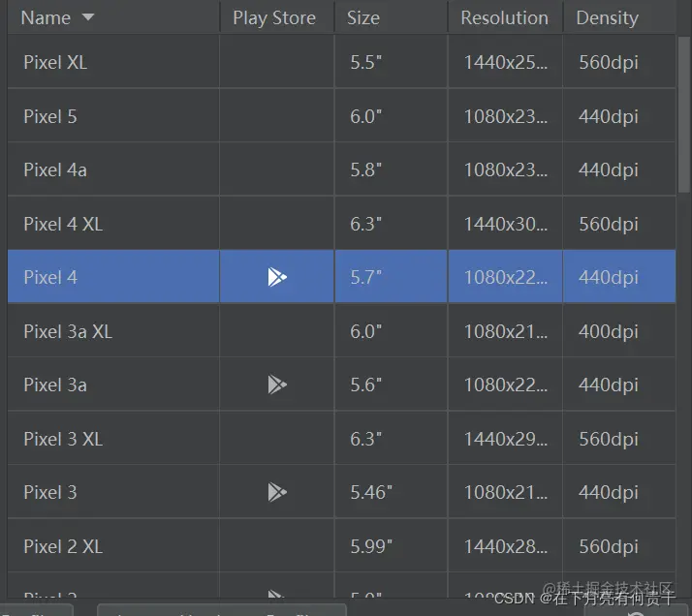Click the 1080x22... resolution of Pixel 4
This screenshot has width=692, height=616.
(x=505, y=277)
